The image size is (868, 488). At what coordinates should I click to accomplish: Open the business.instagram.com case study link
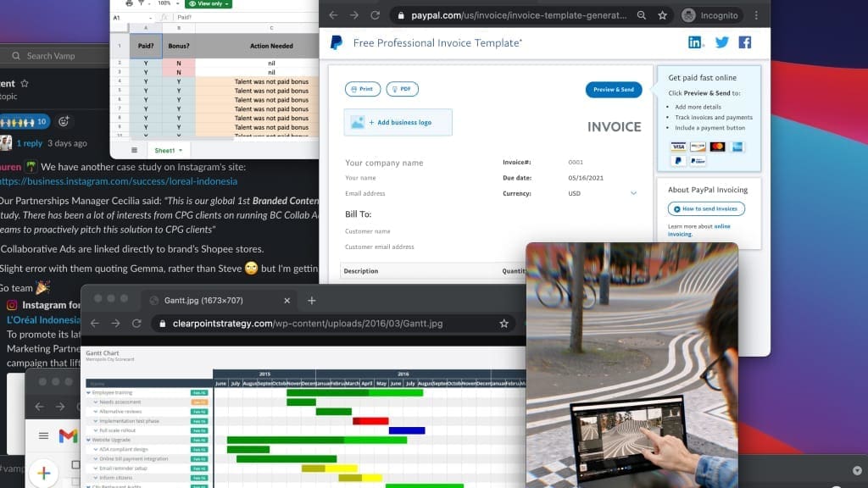click(118, 181)
